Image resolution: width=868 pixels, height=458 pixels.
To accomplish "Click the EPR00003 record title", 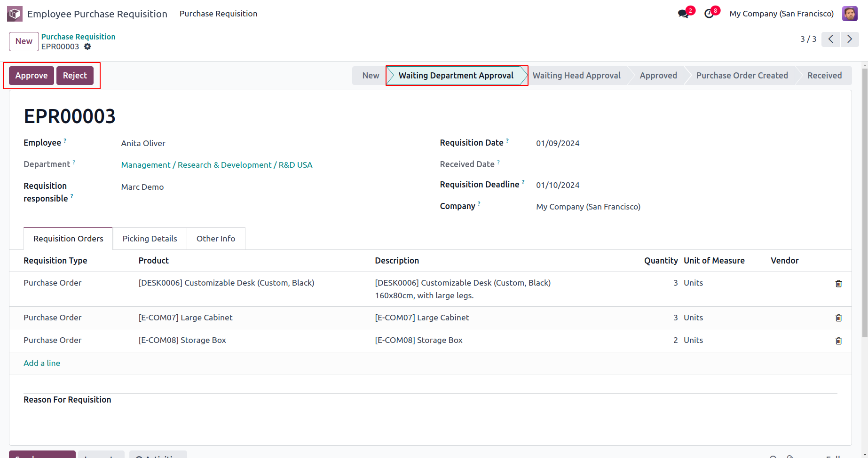I will click(70, 116).
